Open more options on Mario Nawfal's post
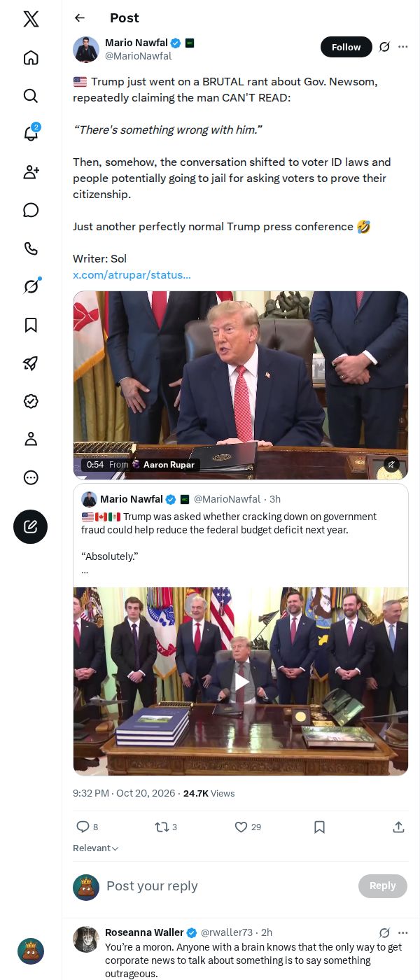The height and width of the screenshot is (980, 420). (x=402, y=47)
